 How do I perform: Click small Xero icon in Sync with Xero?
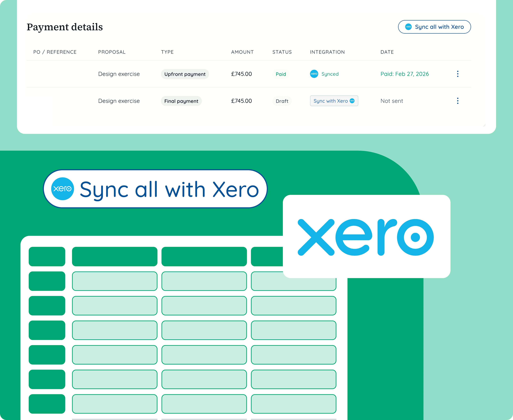pos(352,101)
